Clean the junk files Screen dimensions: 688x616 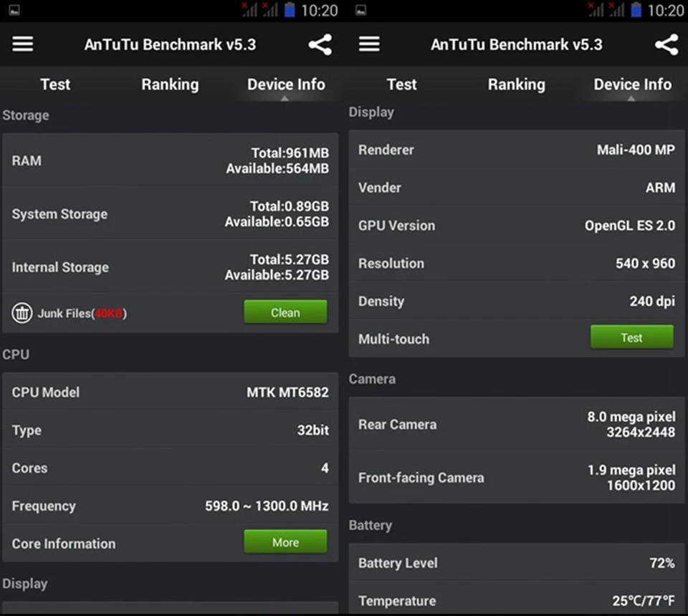[x=285, y=312]
